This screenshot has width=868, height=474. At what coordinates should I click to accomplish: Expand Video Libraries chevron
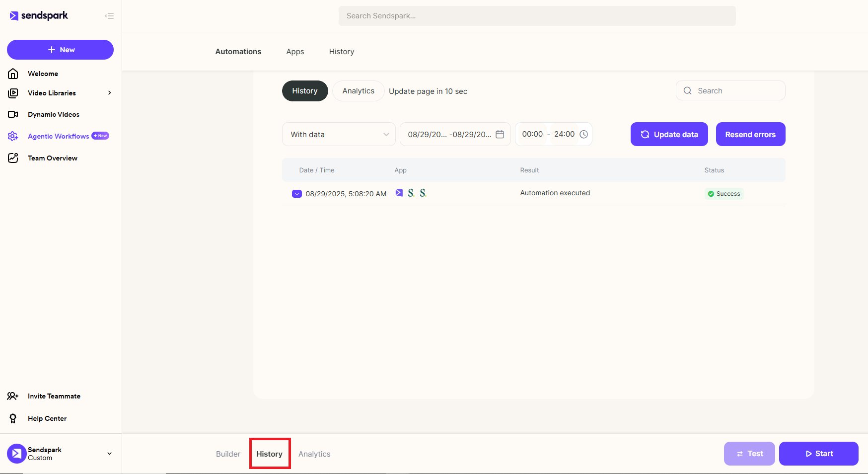(110, 93)
